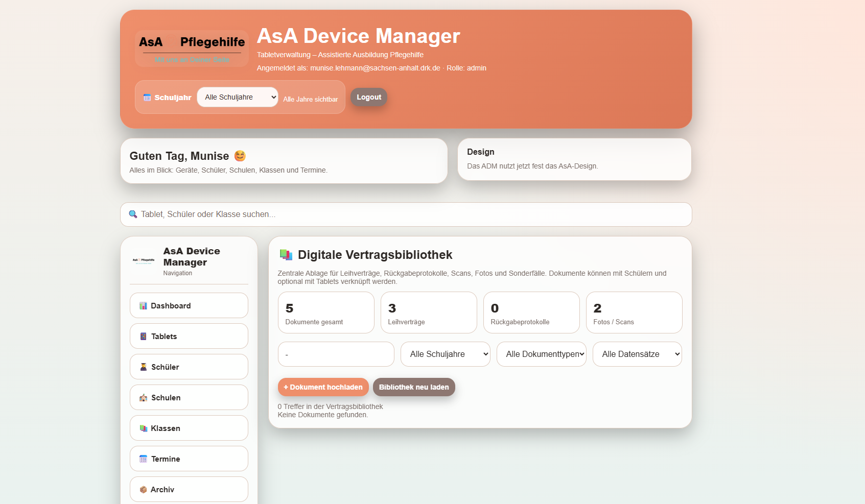Click the 'Design' card heading

[x=481, y=152]
